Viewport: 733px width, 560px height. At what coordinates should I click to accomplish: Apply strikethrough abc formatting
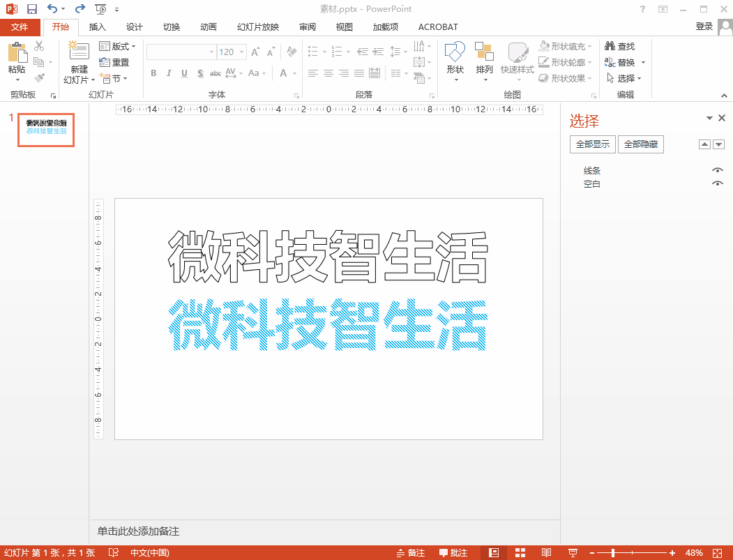[x=215, y=73]
